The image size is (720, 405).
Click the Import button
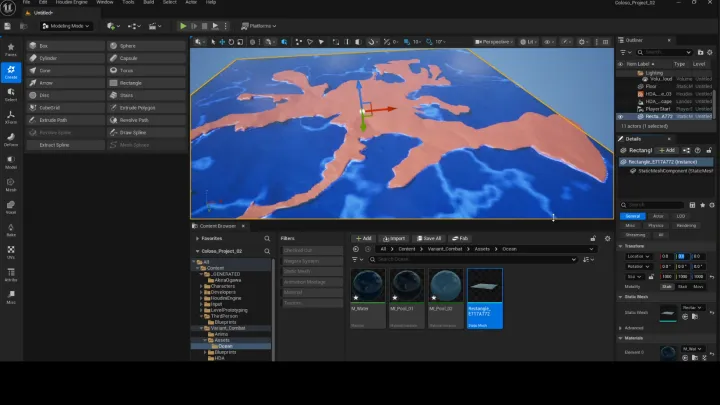(394, 239)
